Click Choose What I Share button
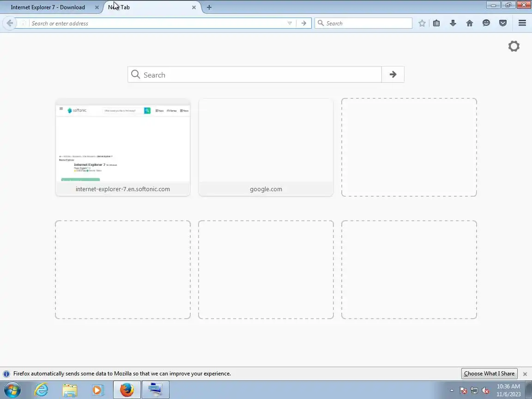532x399 pixels. pos(489,374)
